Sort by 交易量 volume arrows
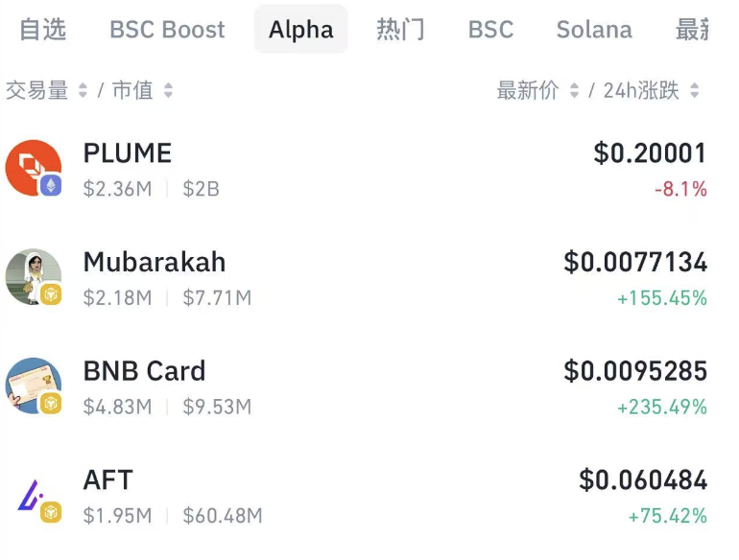The height and width of the screenshot is (560, 739). tap(83, 90)
